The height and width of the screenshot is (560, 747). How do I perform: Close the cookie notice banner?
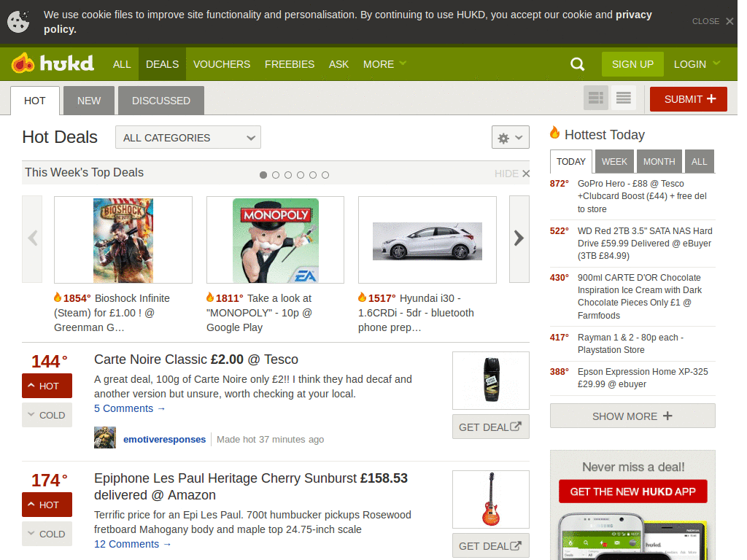tap(713, 21)
